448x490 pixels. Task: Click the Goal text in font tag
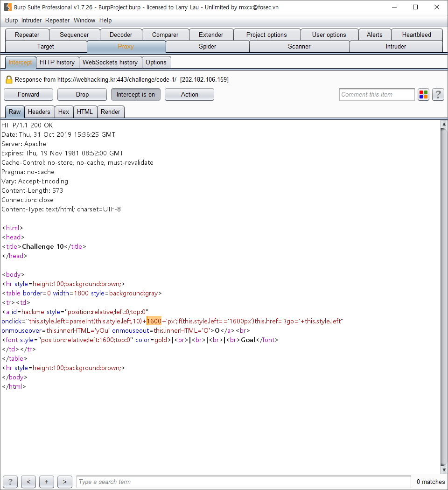(x=248, y=340)
